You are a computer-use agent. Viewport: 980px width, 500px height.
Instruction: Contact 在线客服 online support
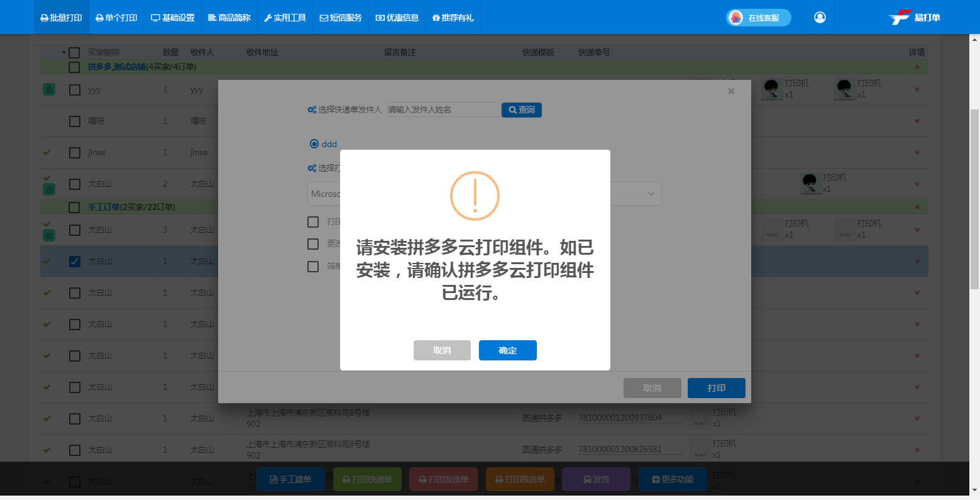tap(758, 18)
